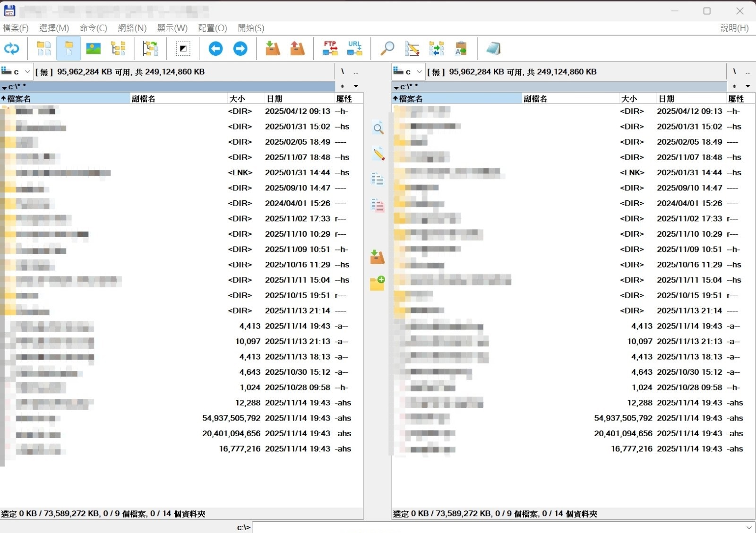Click the Notepad icon in the toolbar

tap(493, 48)
